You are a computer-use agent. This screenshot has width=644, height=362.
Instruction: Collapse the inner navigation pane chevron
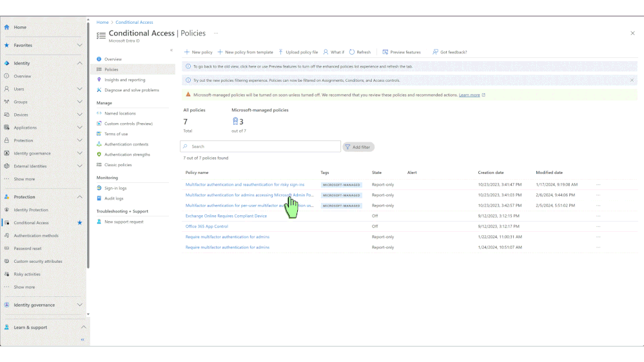[171, 50]
